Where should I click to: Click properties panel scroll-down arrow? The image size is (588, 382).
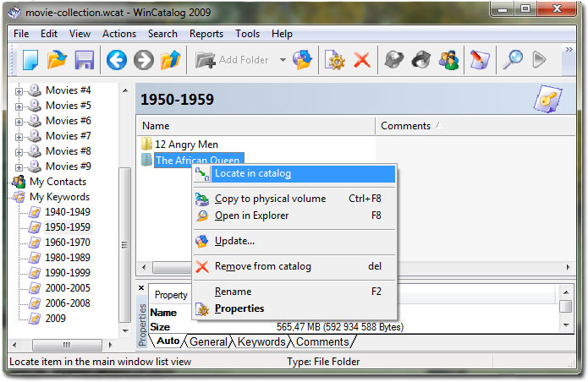[x=566, y=325]
